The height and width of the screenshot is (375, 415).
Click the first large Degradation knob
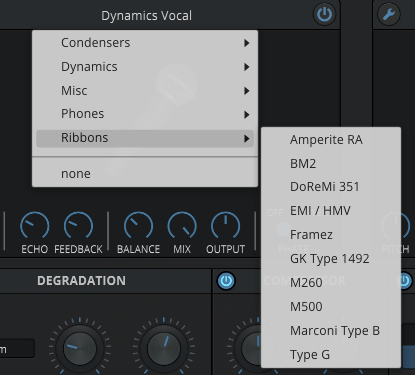point(80,348)
